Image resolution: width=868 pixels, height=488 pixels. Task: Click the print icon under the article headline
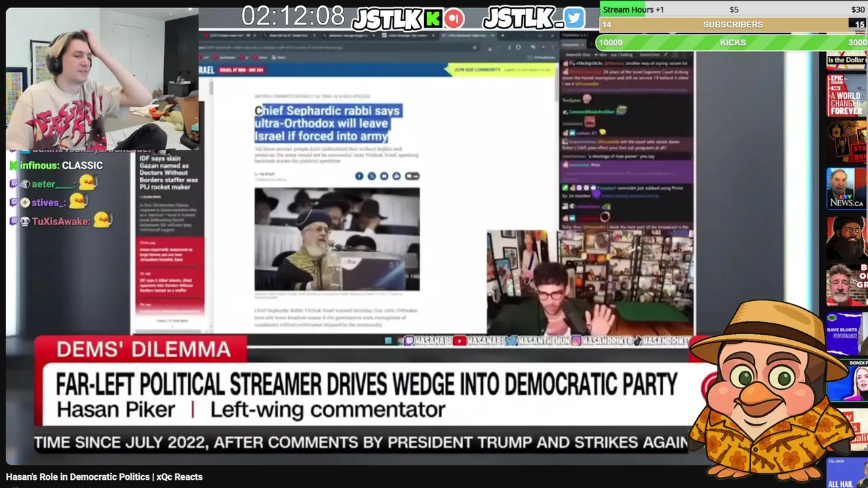point(397,176)
